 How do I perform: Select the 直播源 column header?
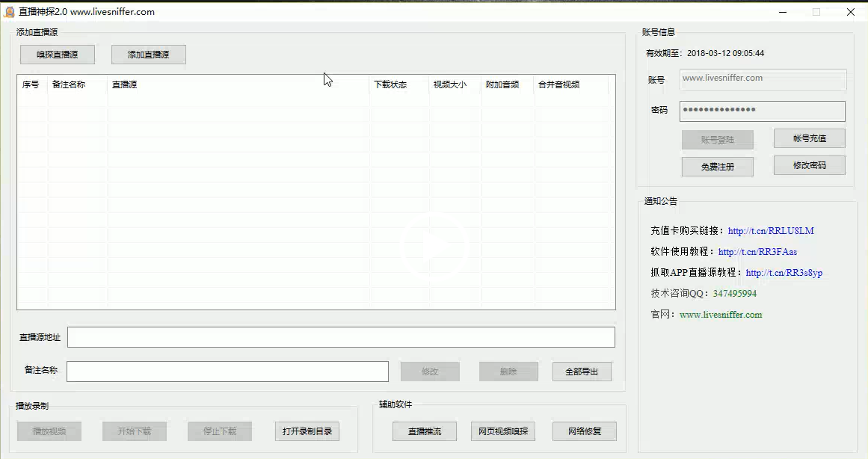click(x=238, y=84)
